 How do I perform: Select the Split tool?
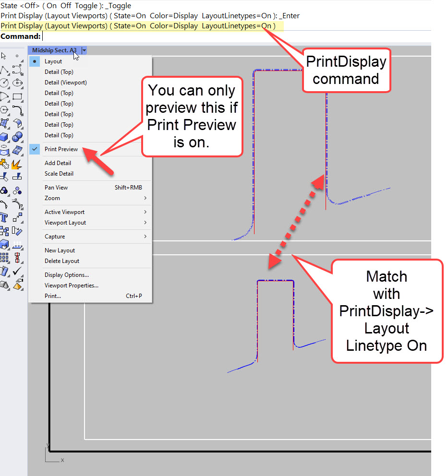click(17, 177)
